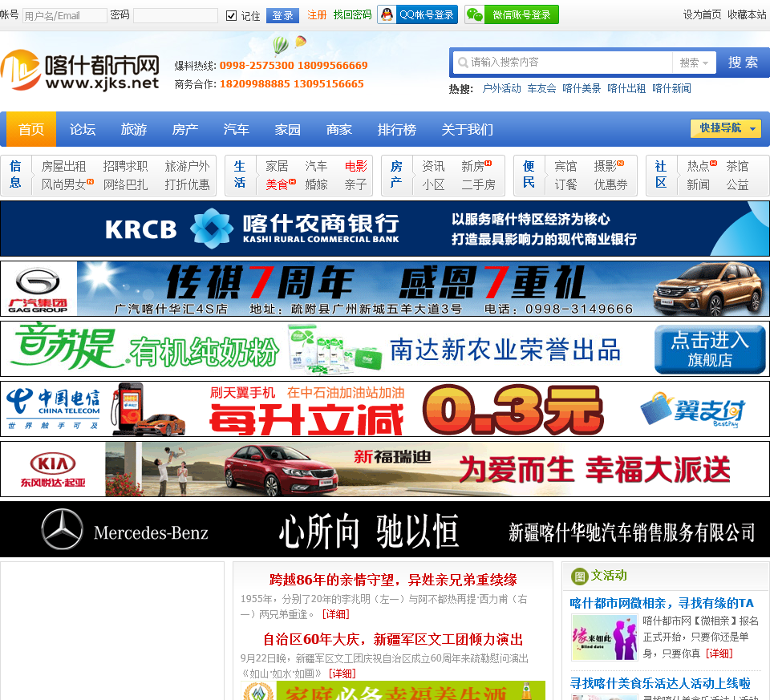The height and width of the screenshot is (700, 770).
Task: Click the hot search 户外活动 link
Action: coord(501,88)
